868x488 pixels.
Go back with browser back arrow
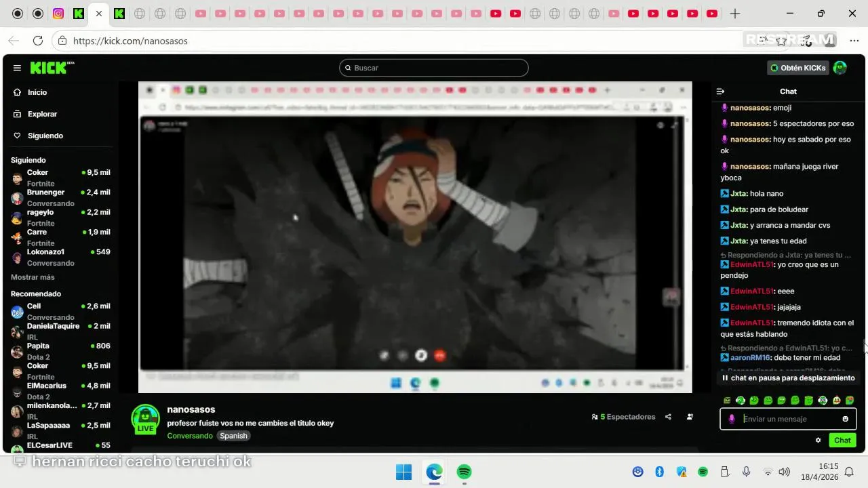tap(14, 41)
